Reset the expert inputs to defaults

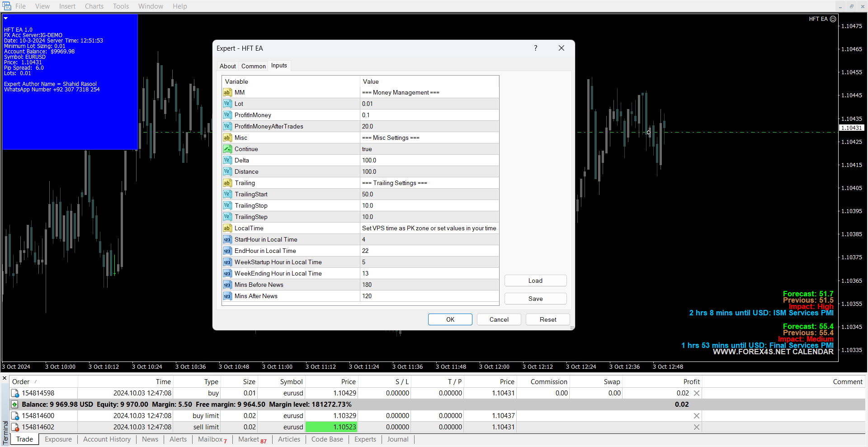(x=548, y=320)
